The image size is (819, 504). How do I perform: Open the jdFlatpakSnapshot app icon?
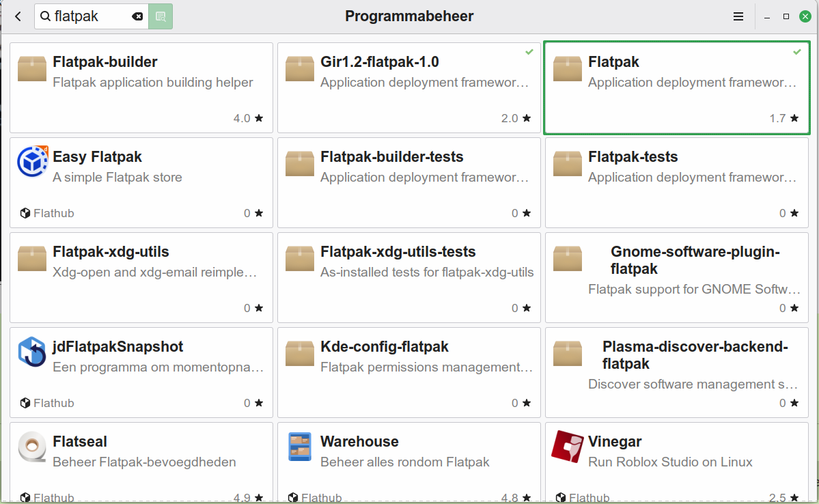tap(32, 352)
